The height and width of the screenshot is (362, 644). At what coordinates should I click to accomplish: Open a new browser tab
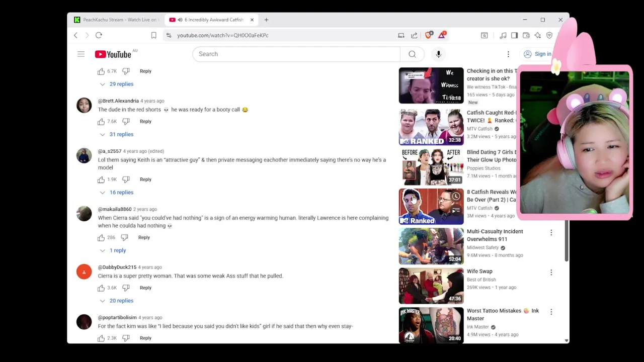(266, 20)
